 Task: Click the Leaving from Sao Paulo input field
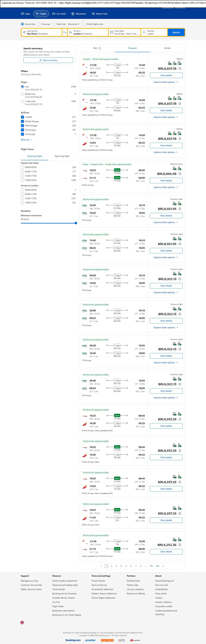[x=42, y=32]
